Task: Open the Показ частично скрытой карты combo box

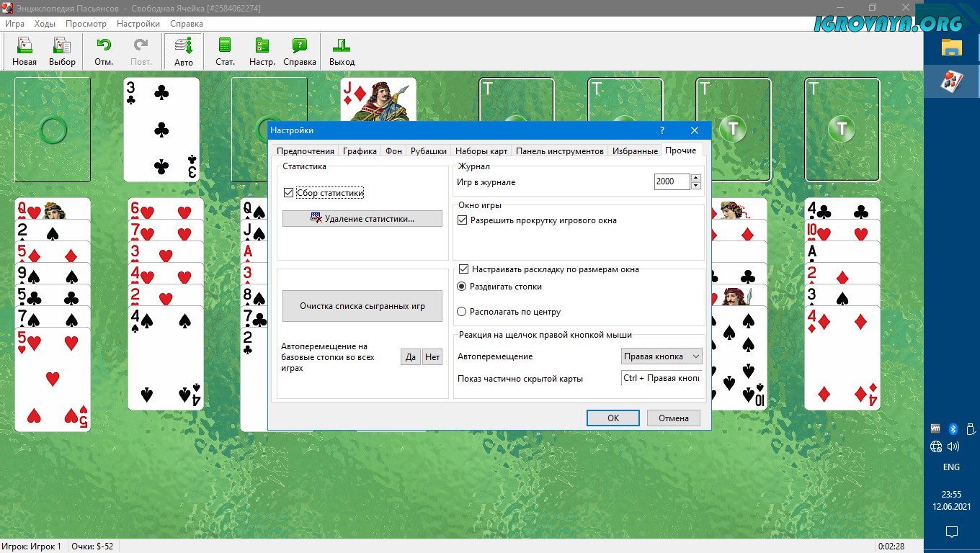Action: click(x=661, y=378)
